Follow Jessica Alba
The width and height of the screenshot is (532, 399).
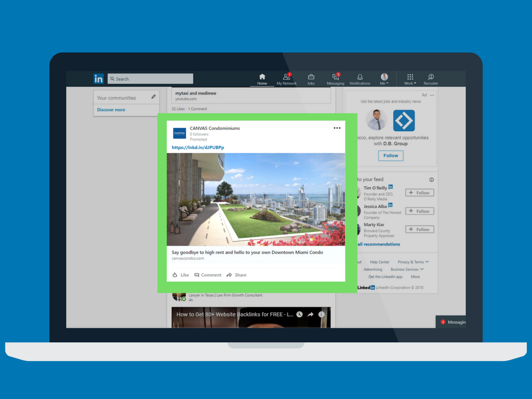click(420, 211)
